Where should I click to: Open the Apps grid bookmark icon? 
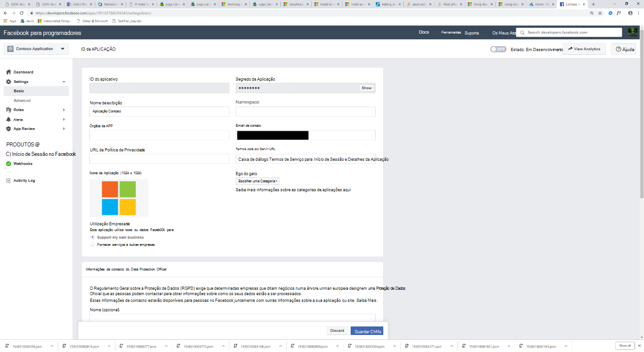(5, 21)
